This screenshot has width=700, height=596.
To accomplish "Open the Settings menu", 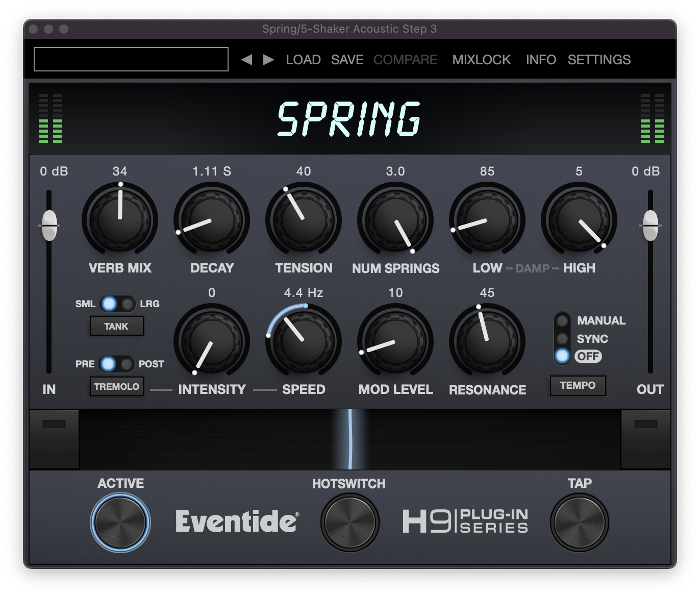I will pyautogui.click(x=599, y=60).
